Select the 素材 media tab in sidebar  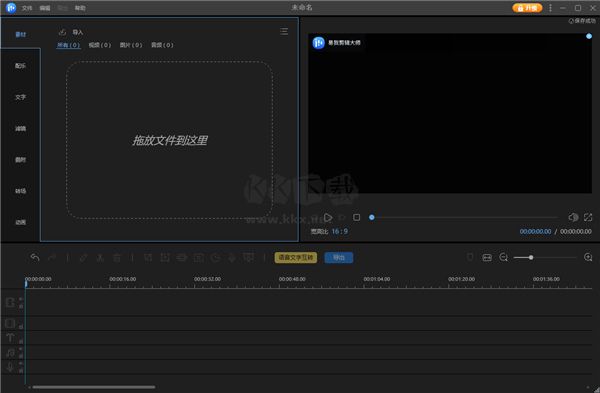point(21,34)
